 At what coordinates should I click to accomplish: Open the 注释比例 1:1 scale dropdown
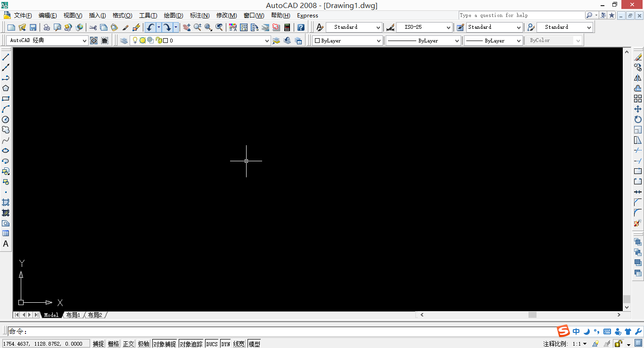point(580,344)
